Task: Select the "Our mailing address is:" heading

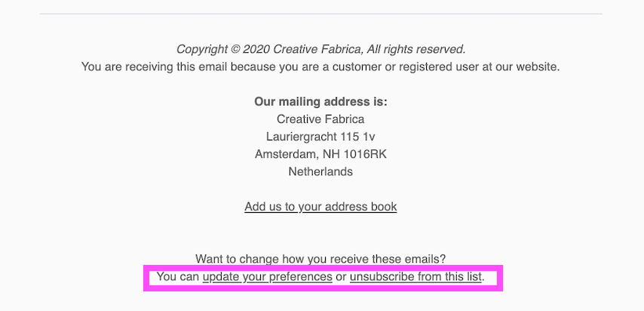Action: coord(320,102)
